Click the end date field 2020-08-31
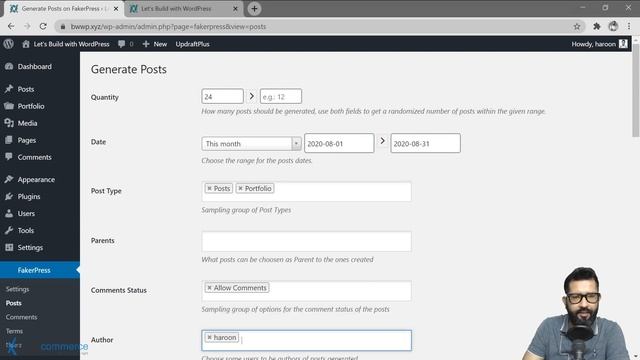The width and height of the screenshot is (640, 360). [425, 143]
